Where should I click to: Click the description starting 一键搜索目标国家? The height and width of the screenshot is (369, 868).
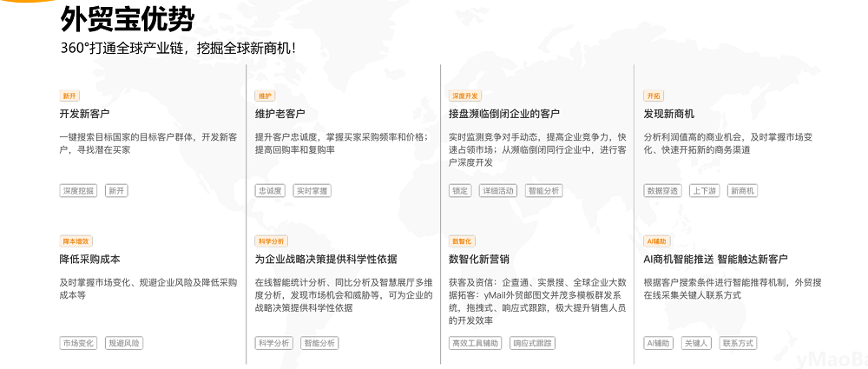coord(148,143)
